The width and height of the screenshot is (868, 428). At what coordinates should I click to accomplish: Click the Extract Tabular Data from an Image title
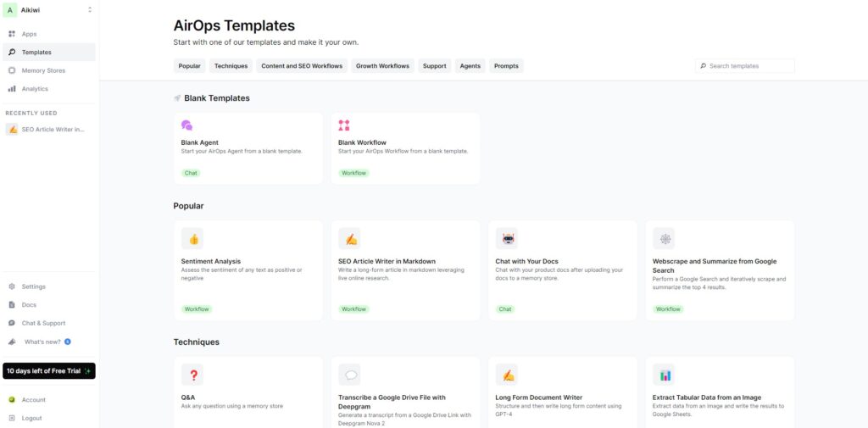pos(707,397)
